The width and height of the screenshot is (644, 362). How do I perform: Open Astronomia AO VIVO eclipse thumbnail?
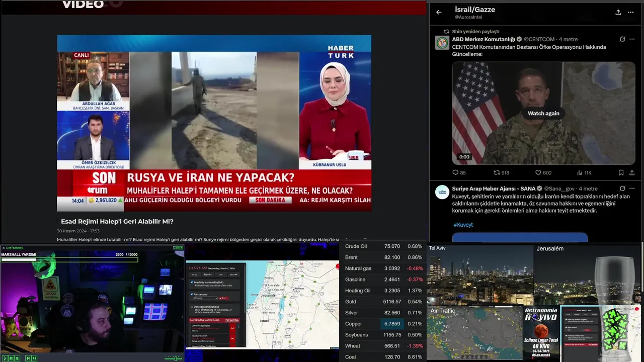(541, 333)
